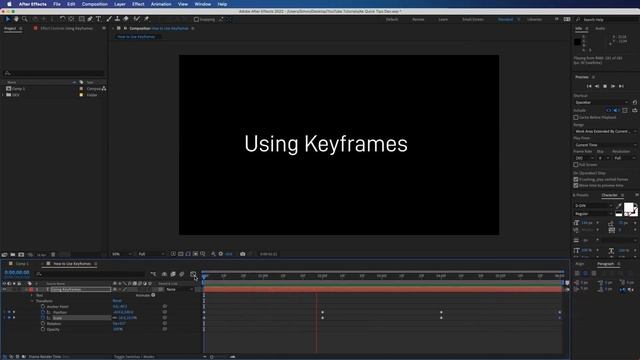This screenshot has height=360, width=640.
Task: Toggle Cache Before Playback checkbox
Action: 576,118
